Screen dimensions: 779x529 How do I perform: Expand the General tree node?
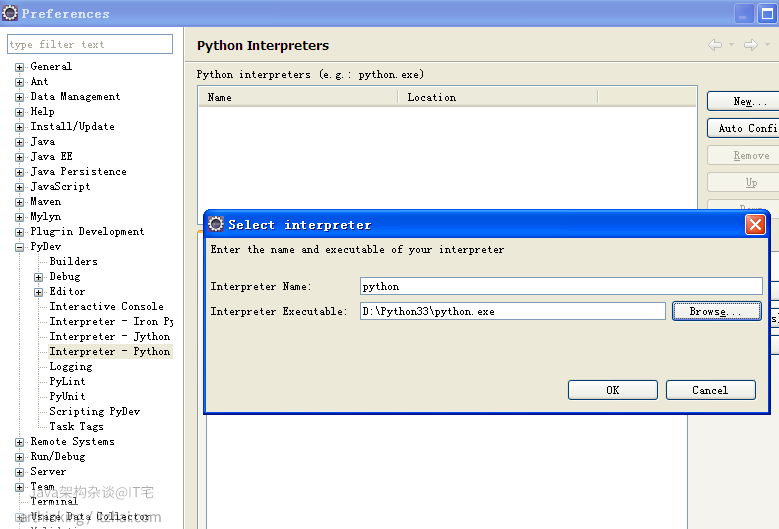[x=19, y=67]
